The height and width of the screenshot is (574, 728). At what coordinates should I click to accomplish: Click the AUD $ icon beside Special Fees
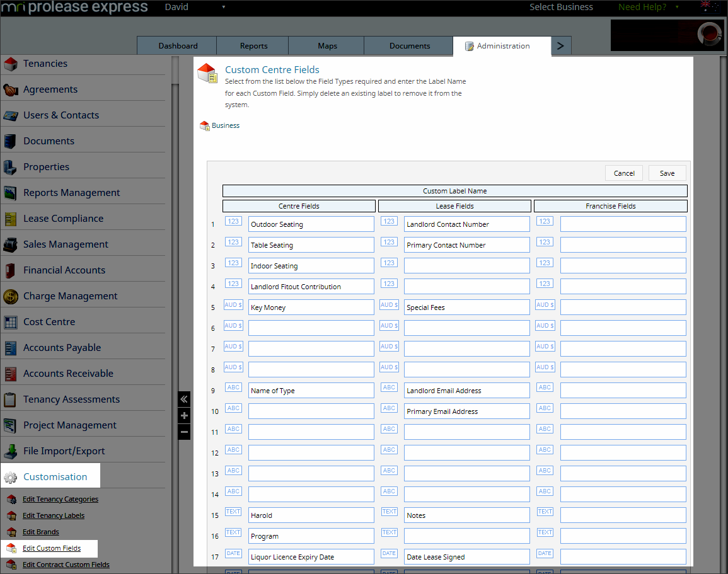(x=389, y=305)
